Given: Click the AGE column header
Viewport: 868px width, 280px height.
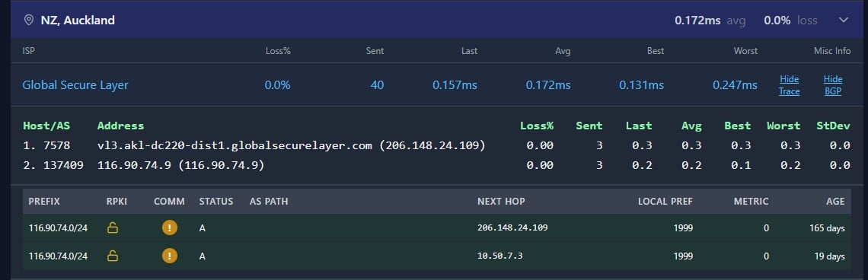Looking at the screenshot, I should 835,202.
